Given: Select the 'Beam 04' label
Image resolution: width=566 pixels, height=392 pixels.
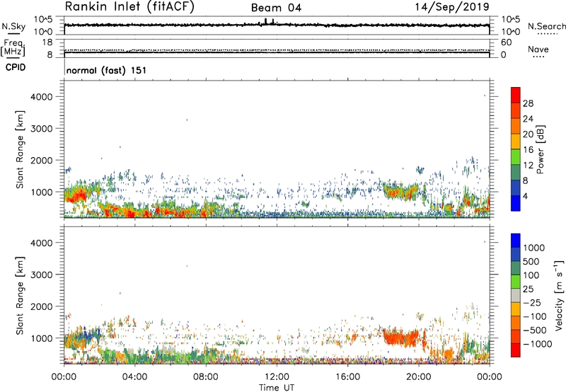Looking at the screenshot, I should (276, 8).
